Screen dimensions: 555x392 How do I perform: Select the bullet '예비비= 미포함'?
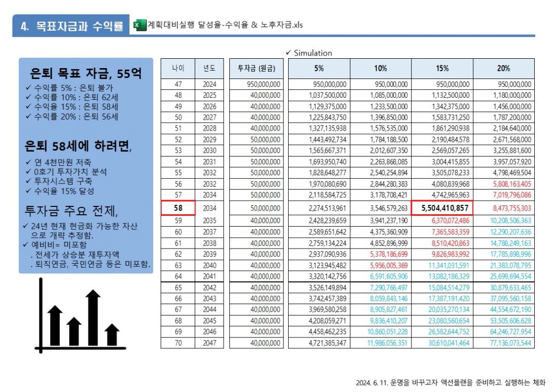(x=58, y=245)
